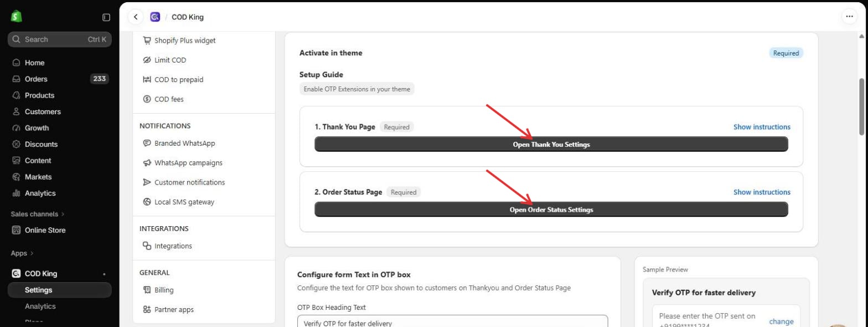Click the Discounts badge icon
The height and width of the screenshot is (327, 868).
click(16, 144)
